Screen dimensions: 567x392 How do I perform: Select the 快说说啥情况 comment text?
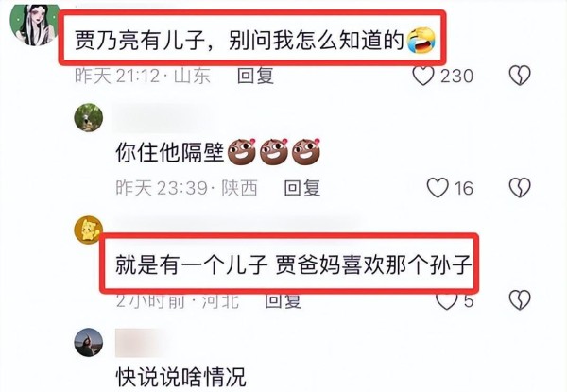180,377
